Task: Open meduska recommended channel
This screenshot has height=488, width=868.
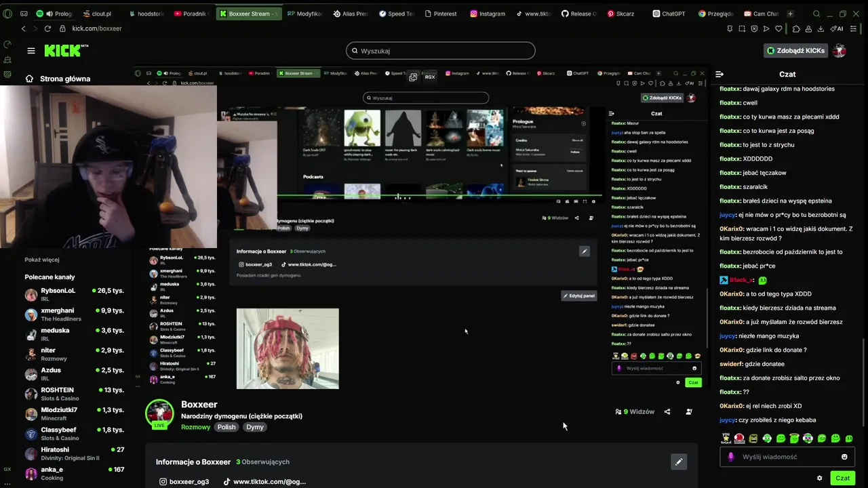Action: 75,334
